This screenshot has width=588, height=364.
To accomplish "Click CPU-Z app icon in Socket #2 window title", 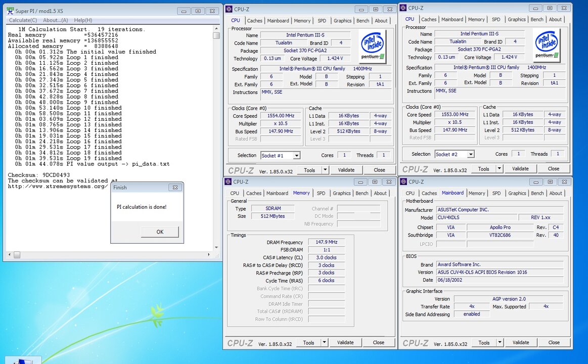I will [x=403, y=8].
